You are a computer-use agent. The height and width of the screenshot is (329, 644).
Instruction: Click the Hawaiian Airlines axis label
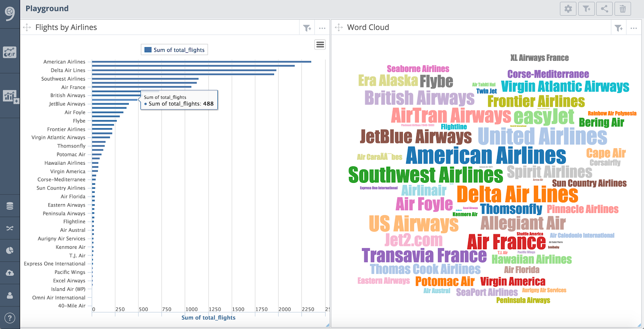pos(65,163)
